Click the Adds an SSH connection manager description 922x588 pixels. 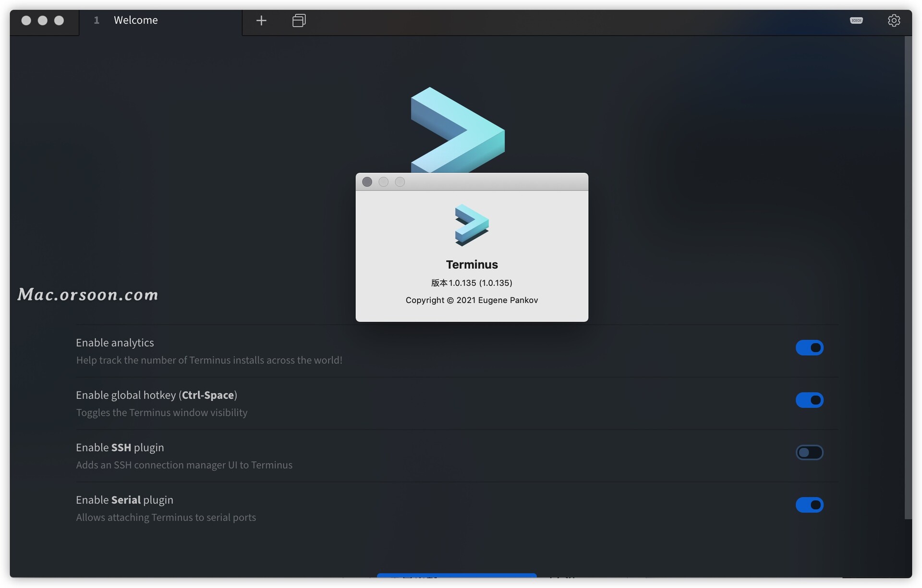click(184, 465)
